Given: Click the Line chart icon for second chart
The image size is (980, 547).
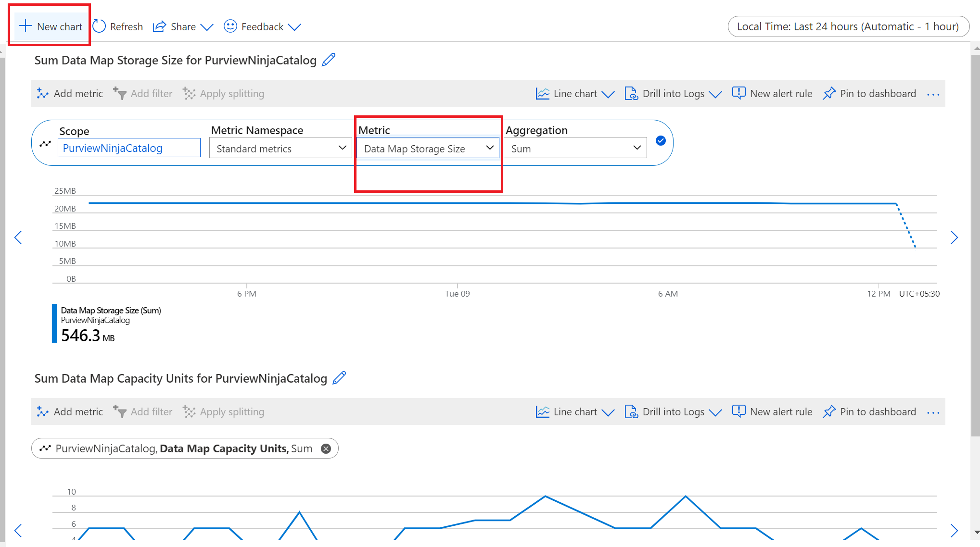Looking at the screenshot, I should [x=543, y=411].
